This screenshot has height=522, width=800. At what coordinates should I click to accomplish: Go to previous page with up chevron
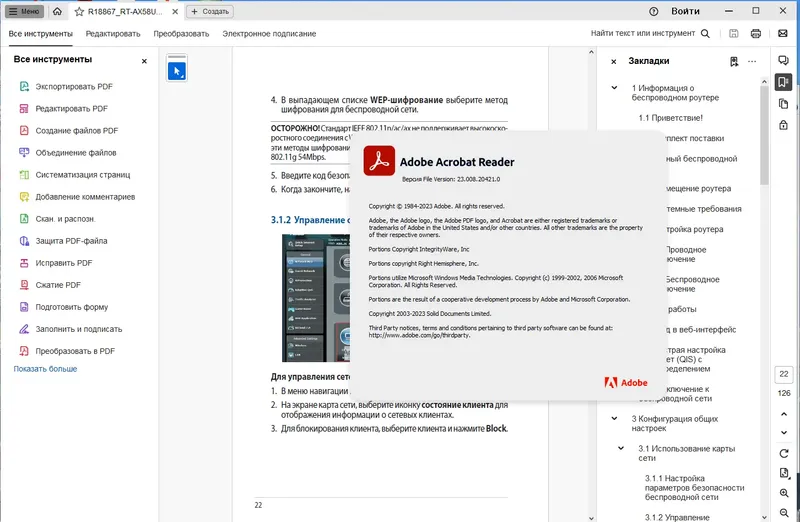[784, 414]
